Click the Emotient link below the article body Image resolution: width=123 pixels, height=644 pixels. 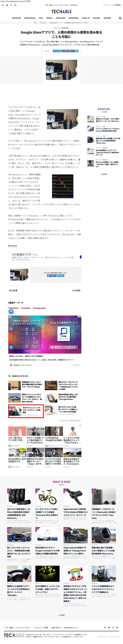click(x=13, y=246)
